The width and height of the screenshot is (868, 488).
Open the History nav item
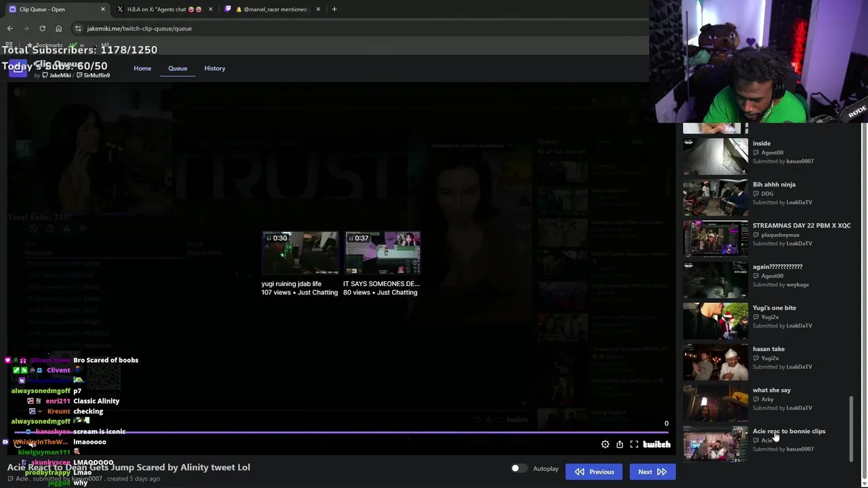pyautogui.click(x=215, y=68)
